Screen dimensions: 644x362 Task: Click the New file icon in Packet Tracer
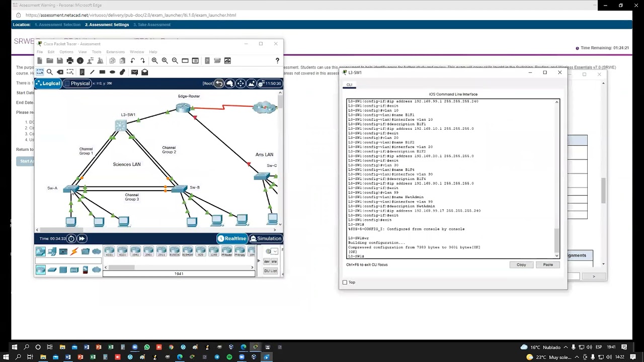click(40, 61)
